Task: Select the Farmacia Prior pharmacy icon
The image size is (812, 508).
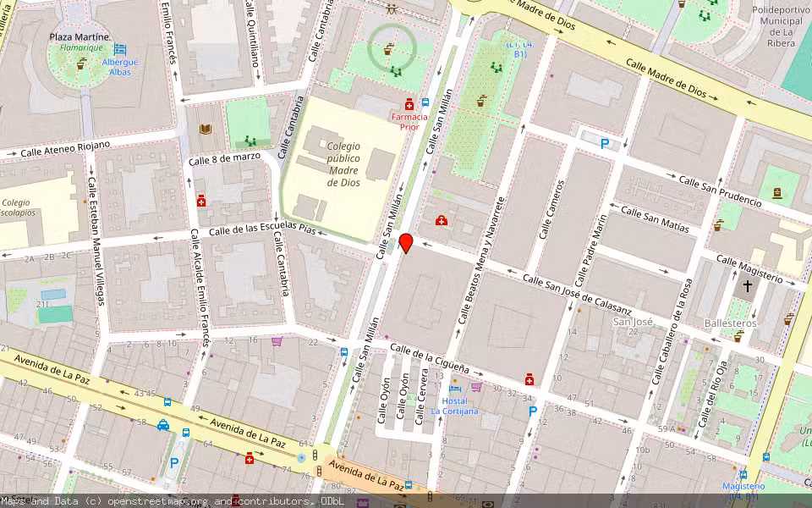Action: tap(409, 105)
